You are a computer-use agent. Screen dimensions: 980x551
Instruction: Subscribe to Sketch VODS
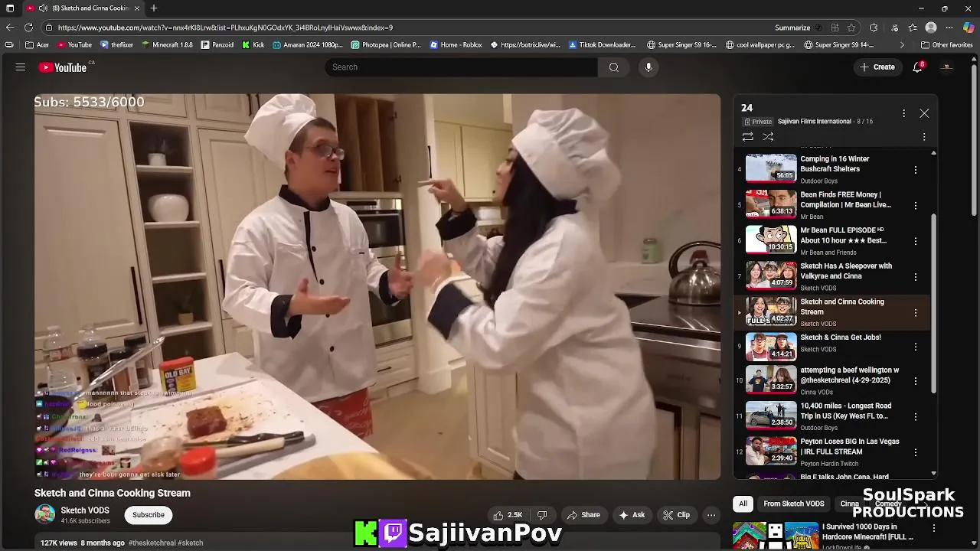click(149, 515)
